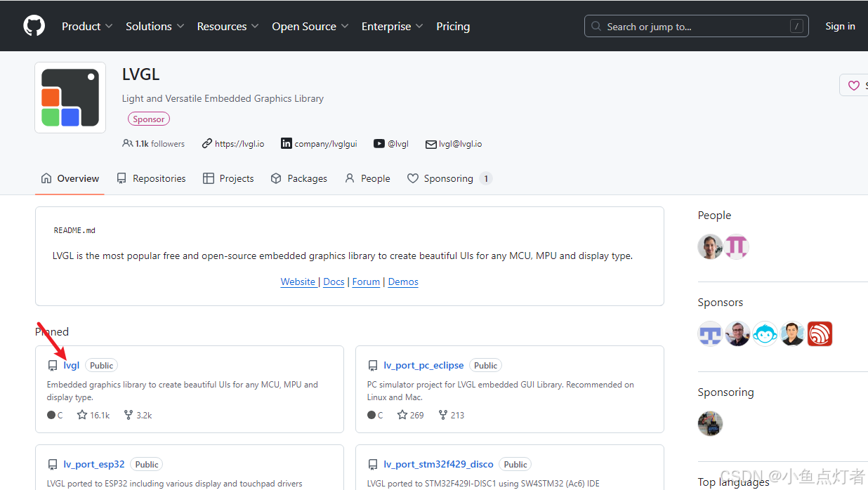Viewport: 868px width, 490px height.
Task: Open the lvgl@lvgl.io email link
Action: click(461, 143)
